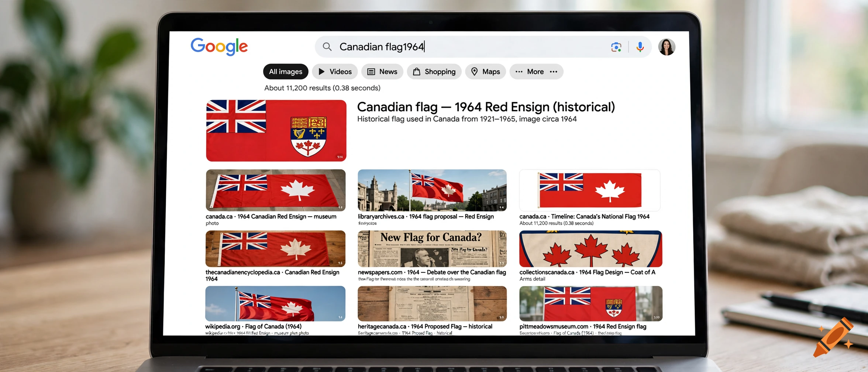Open the Canadian flag — 1964 Red Ensign heading

[x=486, y=107]
